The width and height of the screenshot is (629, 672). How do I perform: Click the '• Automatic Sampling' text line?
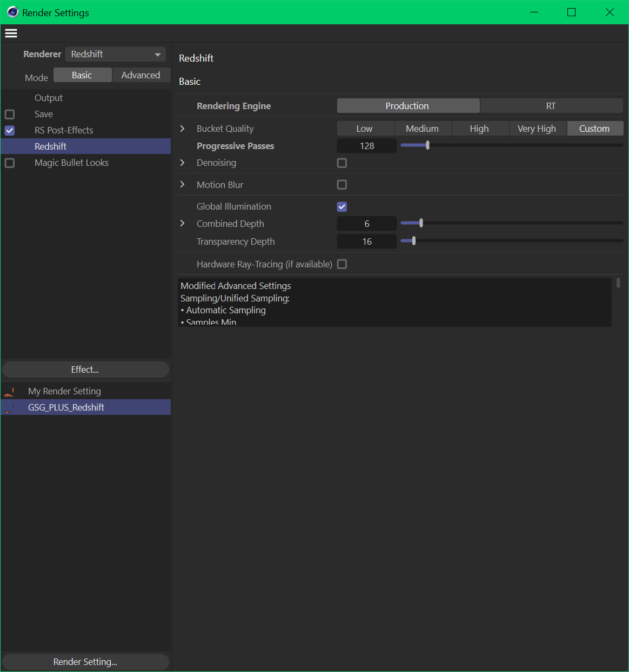click(x=223, y=310)
